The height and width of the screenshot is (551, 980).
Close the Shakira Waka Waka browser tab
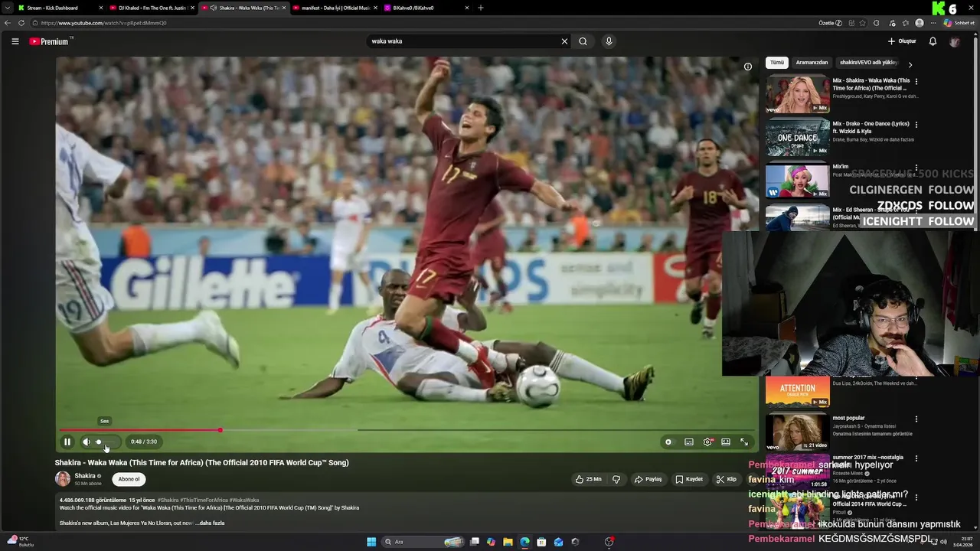pyautogui.click(x=284, y=8)
